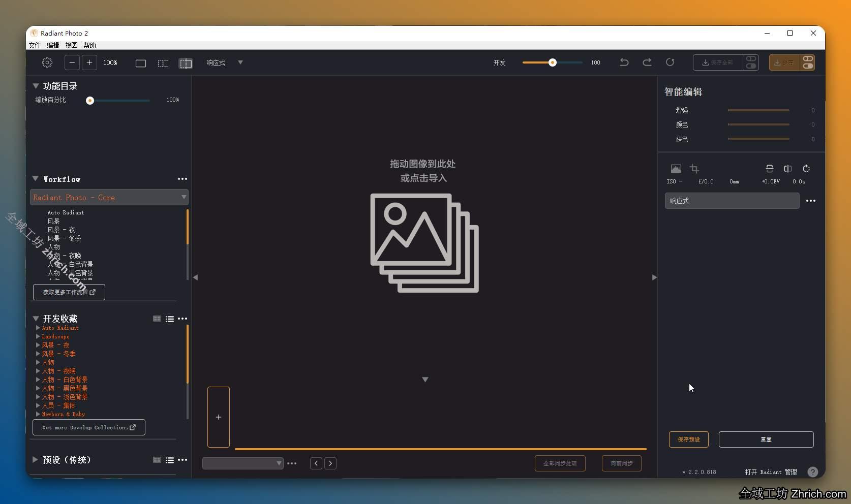
Task: Open the 文件 menu
Action: (35, 45)
